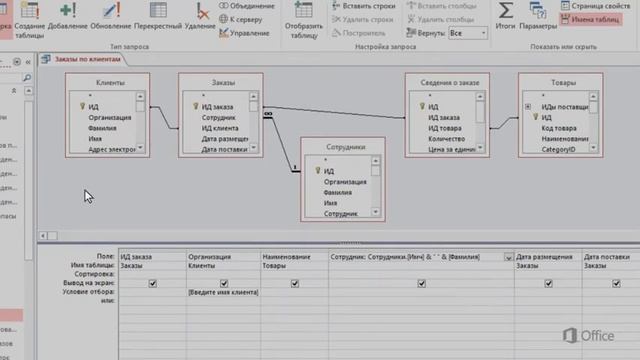This screenshot has width=640, height=360.
Task: Select Сотрудник field in Заказы table
Action: [x=218, y=118]
